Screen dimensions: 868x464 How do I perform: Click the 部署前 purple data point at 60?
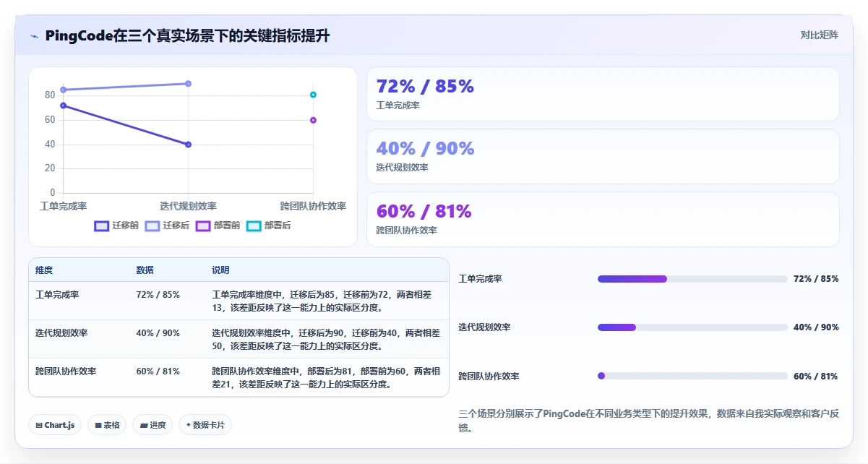click(313, 120)
